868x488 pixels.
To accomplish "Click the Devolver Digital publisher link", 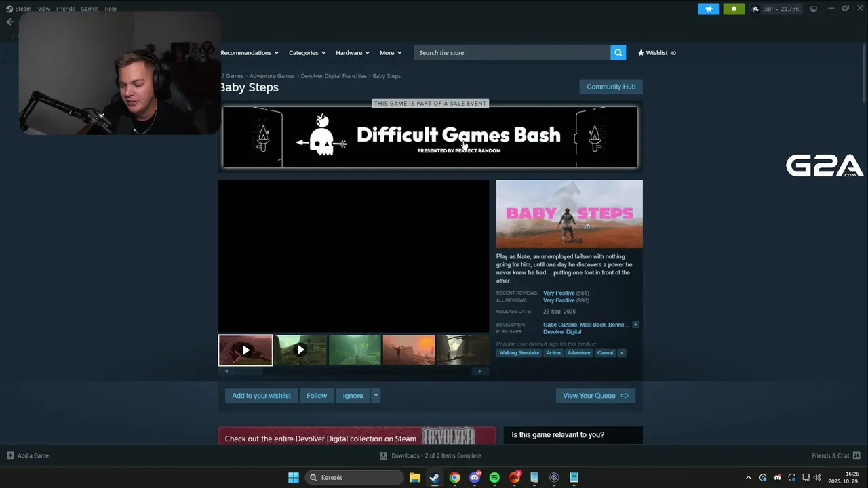I will pos(562,332).
